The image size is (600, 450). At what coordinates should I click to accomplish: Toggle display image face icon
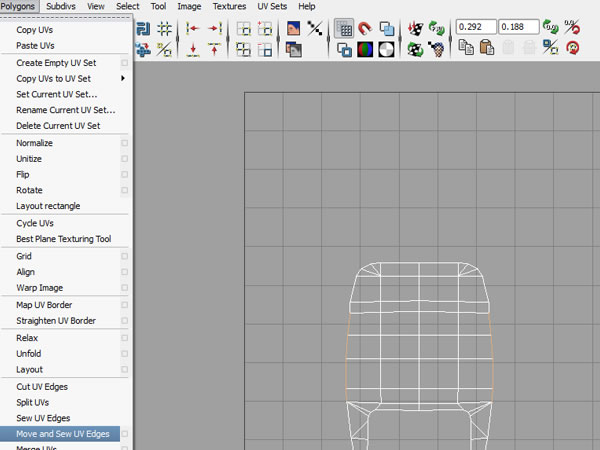pyautogui.click(x=293, y=29)
